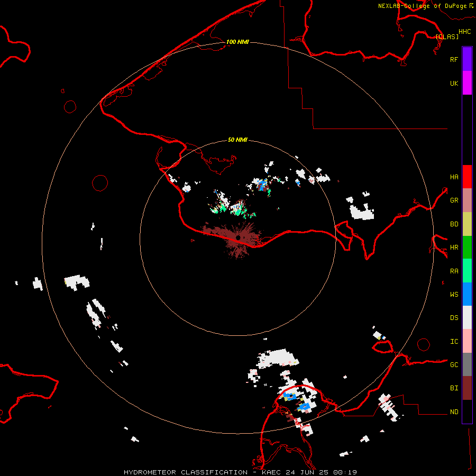
Task: Select the GC gray legend swatch
Action: 467,364
